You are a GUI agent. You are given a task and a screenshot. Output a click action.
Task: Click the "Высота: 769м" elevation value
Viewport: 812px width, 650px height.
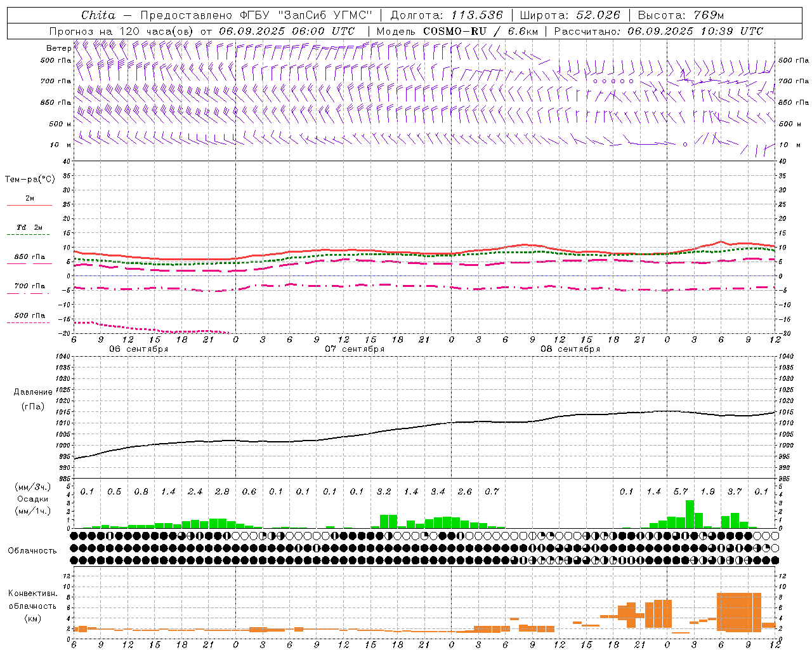click(681, 15)
